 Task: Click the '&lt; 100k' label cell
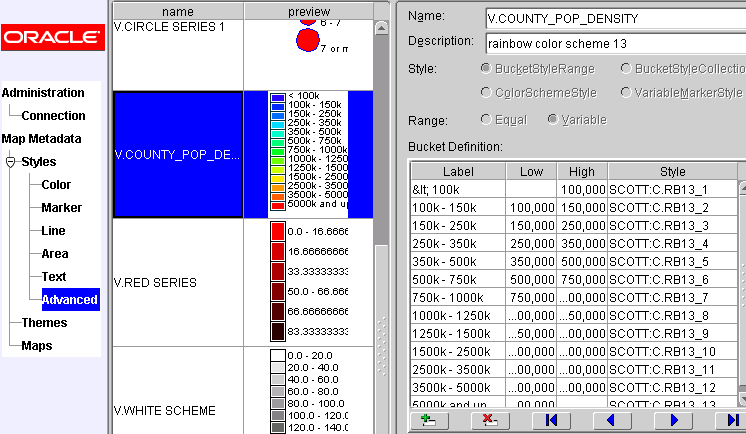click(458, 190)
